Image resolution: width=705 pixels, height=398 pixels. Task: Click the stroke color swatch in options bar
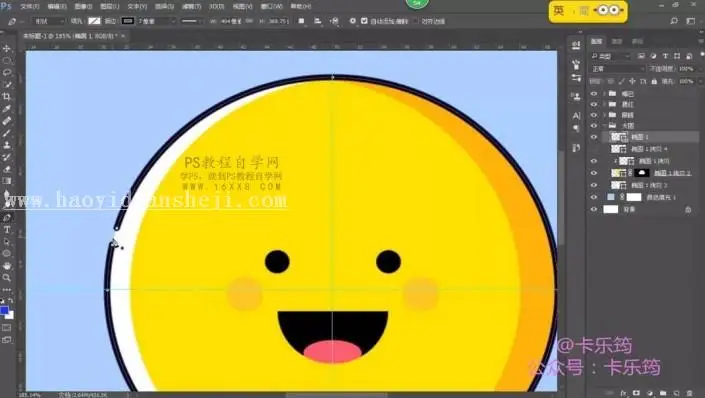[x=128, y=21]
